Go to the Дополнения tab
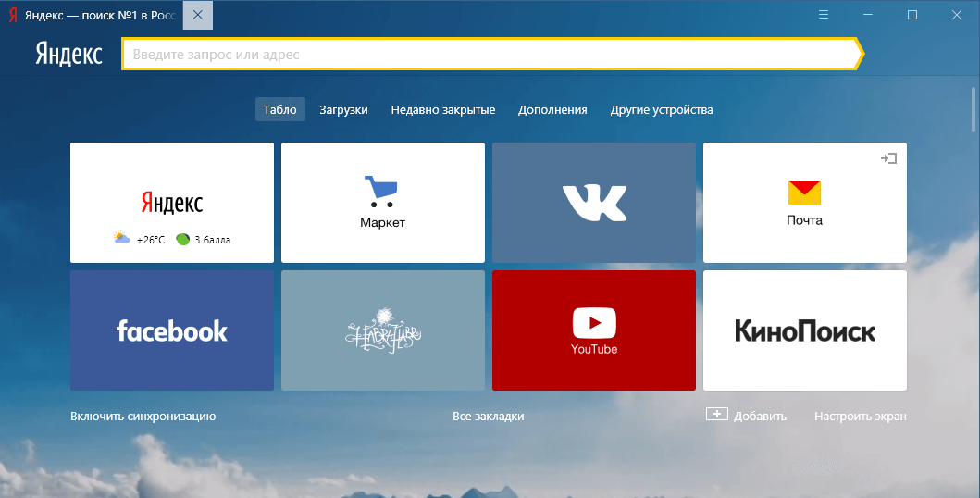 [x=552, y=110]
